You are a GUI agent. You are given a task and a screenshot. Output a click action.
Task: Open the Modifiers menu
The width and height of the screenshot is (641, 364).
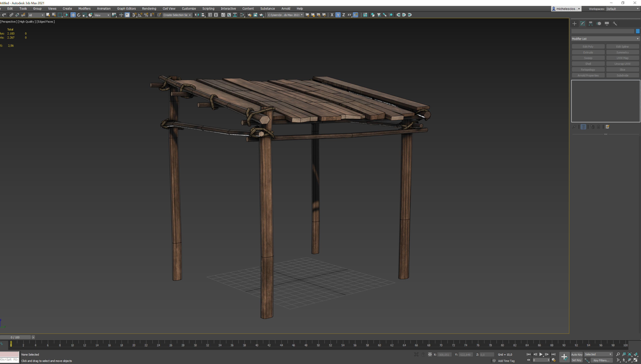point(84,8)
